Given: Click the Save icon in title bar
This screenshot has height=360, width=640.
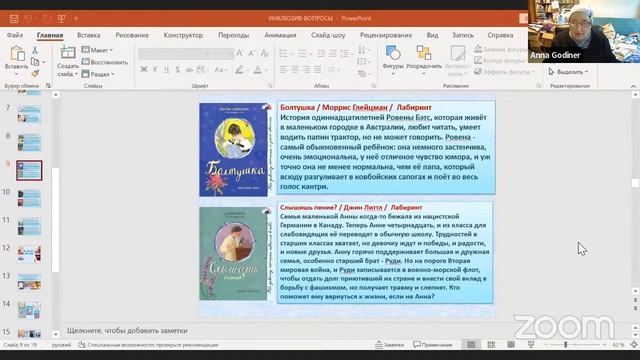Looking at the screenshot, I should [x=14, y=18].
